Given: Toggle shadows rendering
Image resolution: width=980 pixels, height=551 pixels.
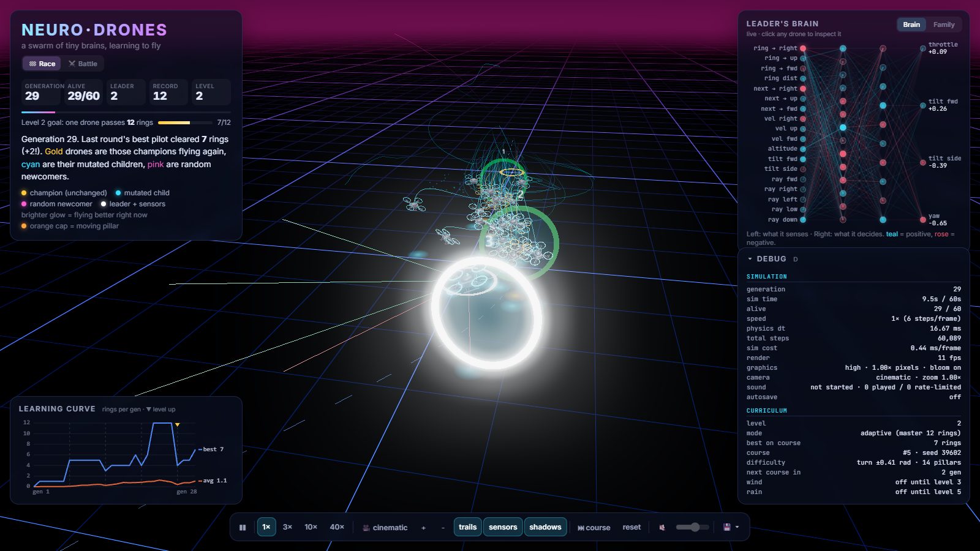Looking at the screenshot, I should [545, 527].
